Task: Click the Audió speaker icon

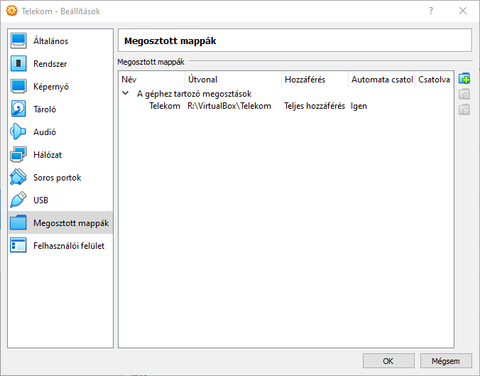Action: [18, 132]
